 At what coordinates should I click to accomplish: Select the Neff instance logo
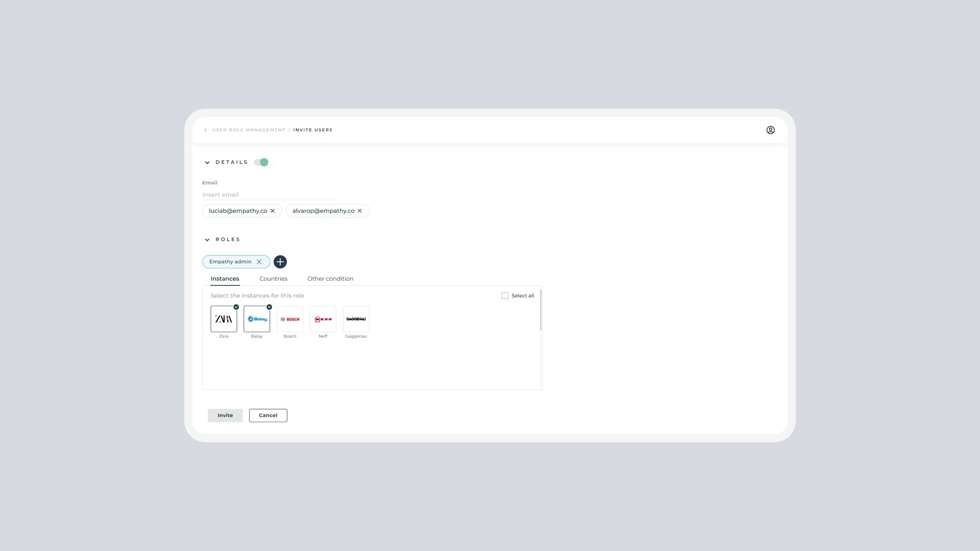[323, 319]
